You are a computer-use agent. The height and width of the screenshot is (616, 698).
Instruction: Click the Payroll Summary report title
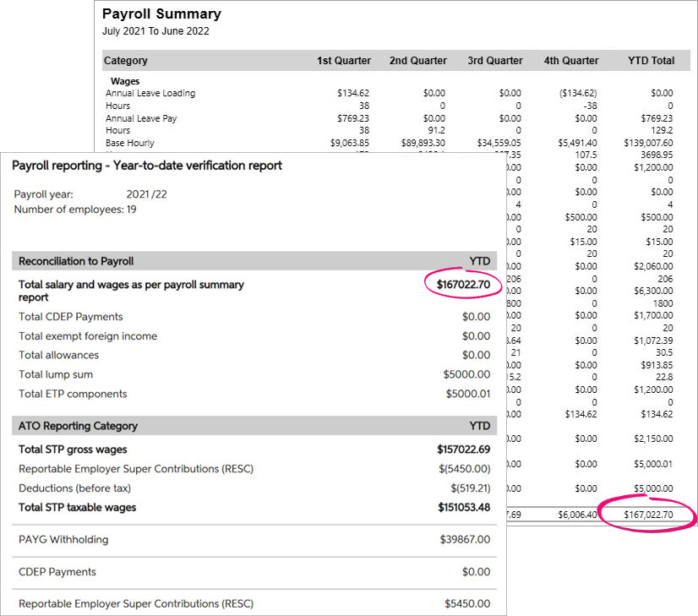(161, 14)
